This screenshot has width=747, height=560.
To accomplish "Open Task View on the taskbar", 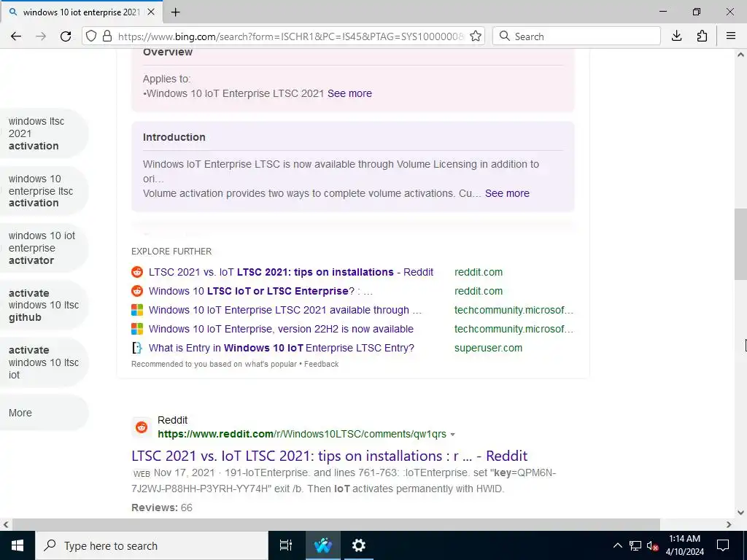I will click(x=286, y=545).
